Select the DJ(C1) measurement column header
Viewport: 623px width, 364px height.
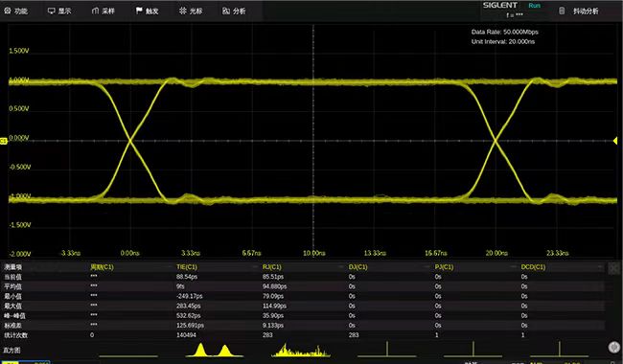click(358, 266)
